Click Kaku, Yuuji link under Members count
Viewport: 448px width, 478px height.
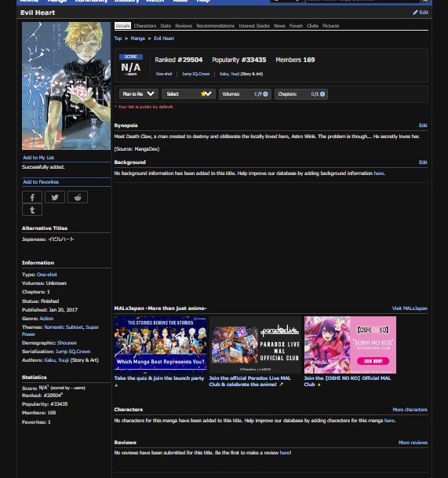click(x=229, y=74)
